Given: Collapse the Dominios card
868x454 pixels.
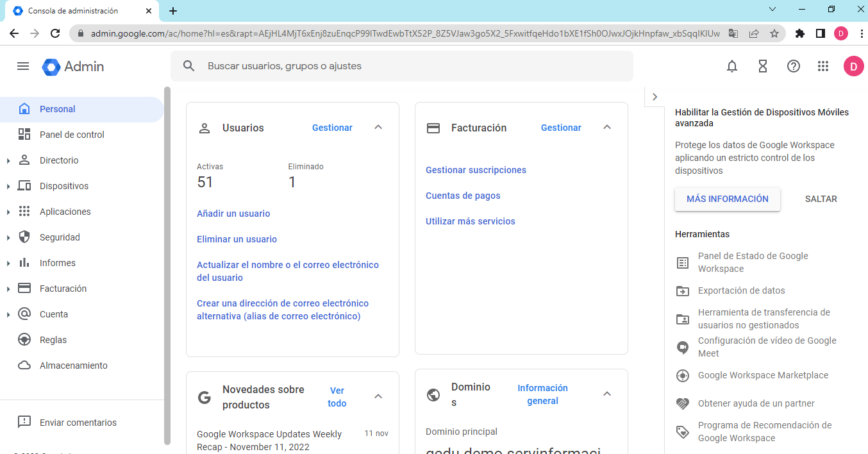Looking at the screenshot, I should click(x=607, y=394).
